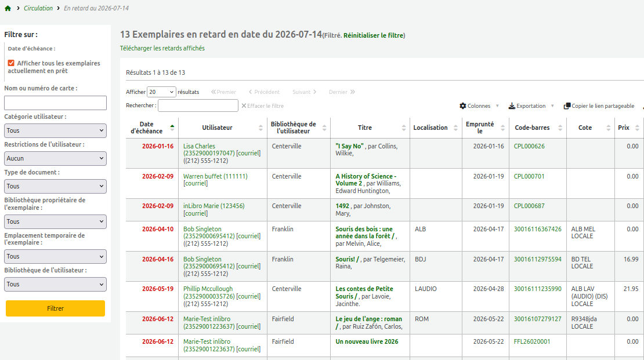The height and width of the screenshot is (360, 644).
Task: Open patron Warren buffet link
Action: (215, 176)
